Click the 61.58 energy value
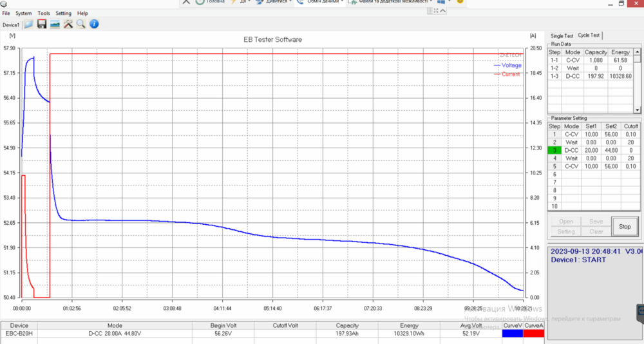The height and width of the screenshot is (344, 644). [x=620, y=61]
